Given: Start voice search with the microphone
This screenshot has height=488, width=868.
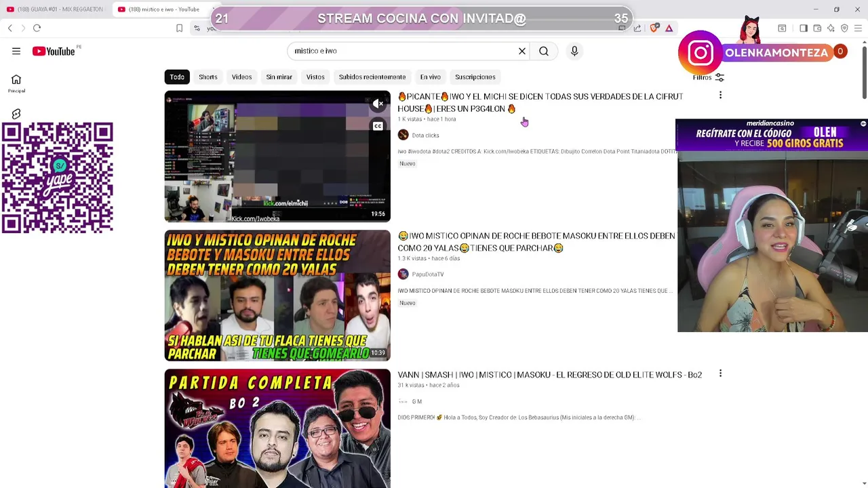Looking at the screenshot, I should pyautogui.click(x=574, y=51).
